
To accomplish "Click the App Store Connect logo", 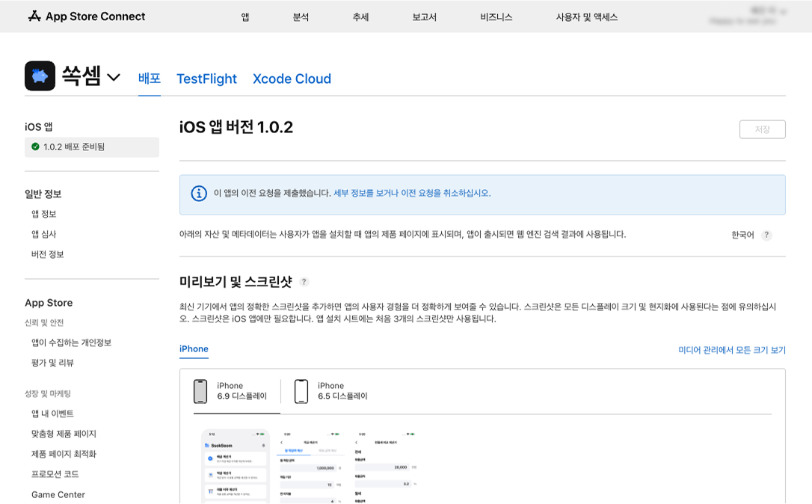I will pyautogui.click(x=87, y=16).
